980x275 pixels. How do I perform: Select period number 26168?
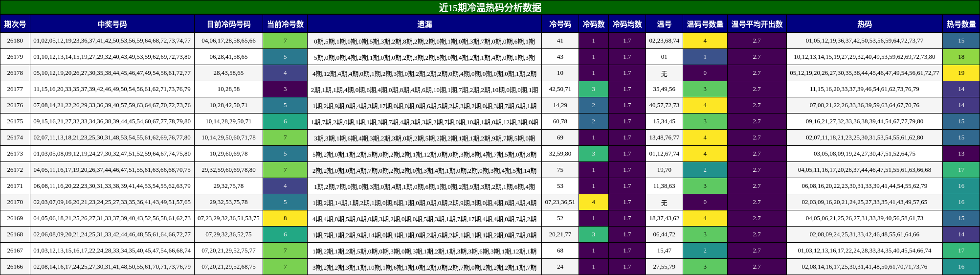[x=15, y=234]
